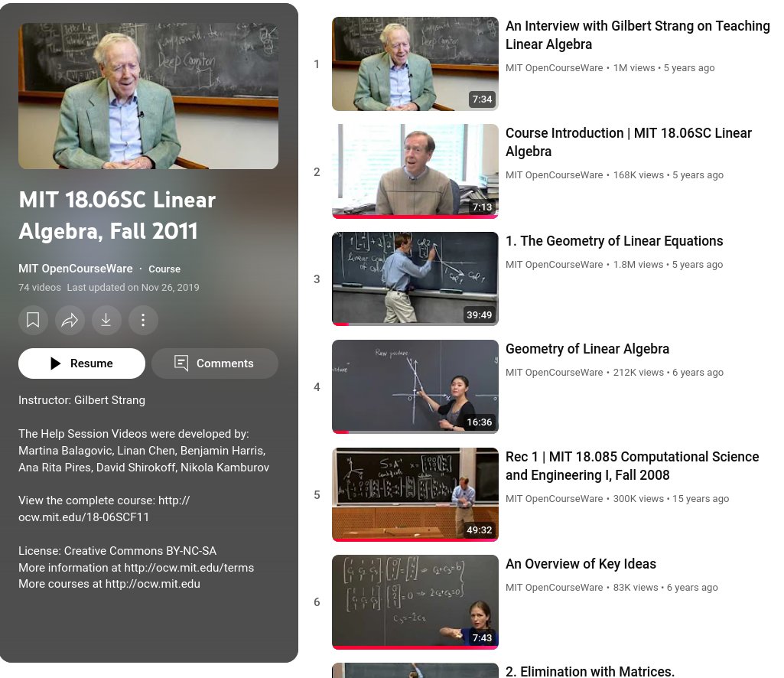This screenshot has width=784, height=678.
Task: Click watch progress bar on Overview of Key Ideas thumbnail
Action: pos(415,647)
